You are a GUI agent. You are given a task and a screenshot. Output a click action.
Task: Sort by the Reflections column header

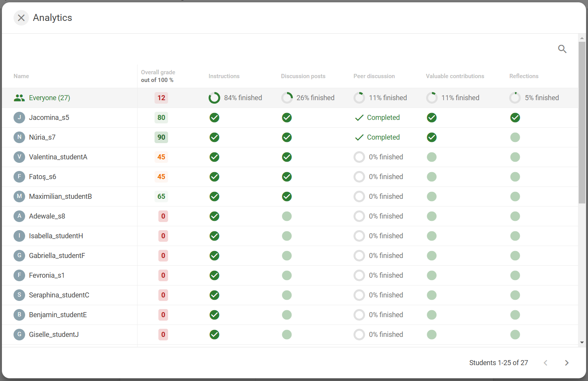coord(524,76)
